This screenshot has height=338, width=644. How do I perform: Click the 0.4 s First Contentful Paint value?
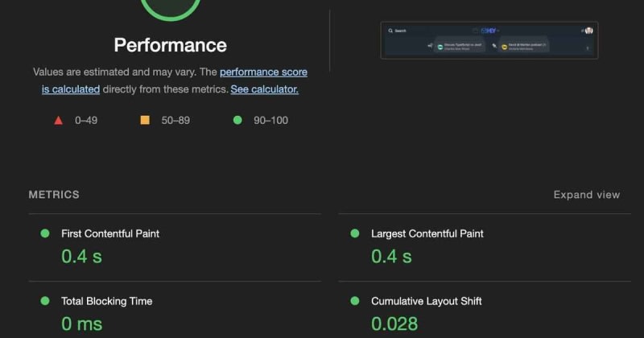point(81,257)
